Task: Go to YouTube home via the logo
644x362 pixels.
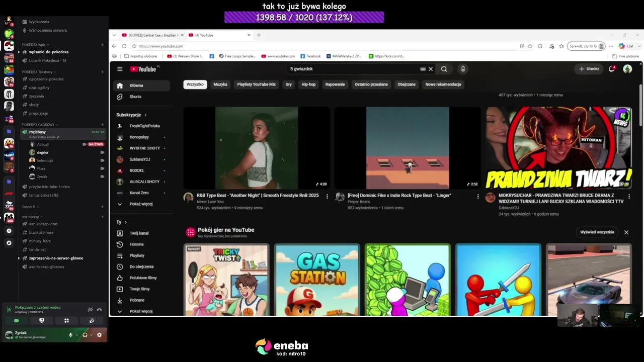Action: 144,69
